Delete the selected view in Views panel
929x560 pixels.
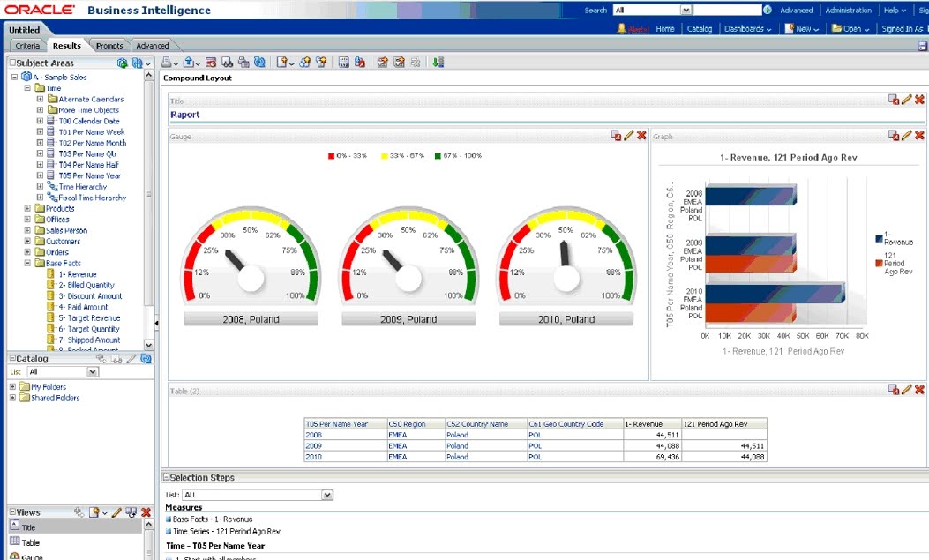(146, 512)
